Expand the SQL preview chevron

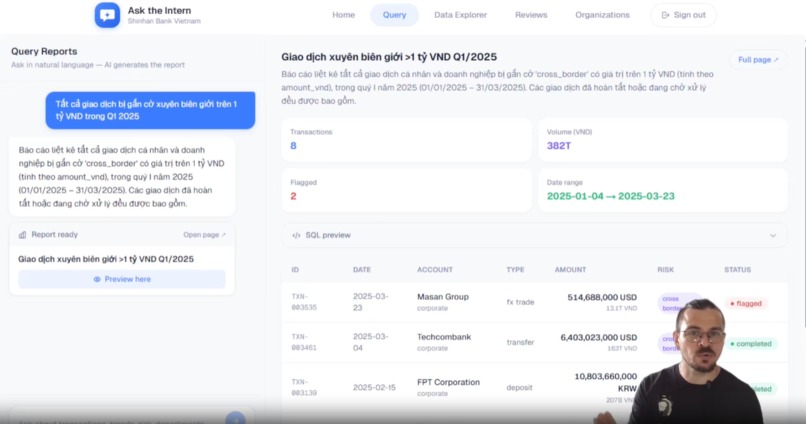pos(773,235)
